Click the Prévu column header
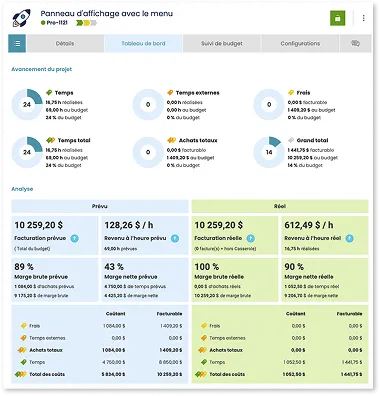This screenshot has width=380, height=396. pos(100,206)
